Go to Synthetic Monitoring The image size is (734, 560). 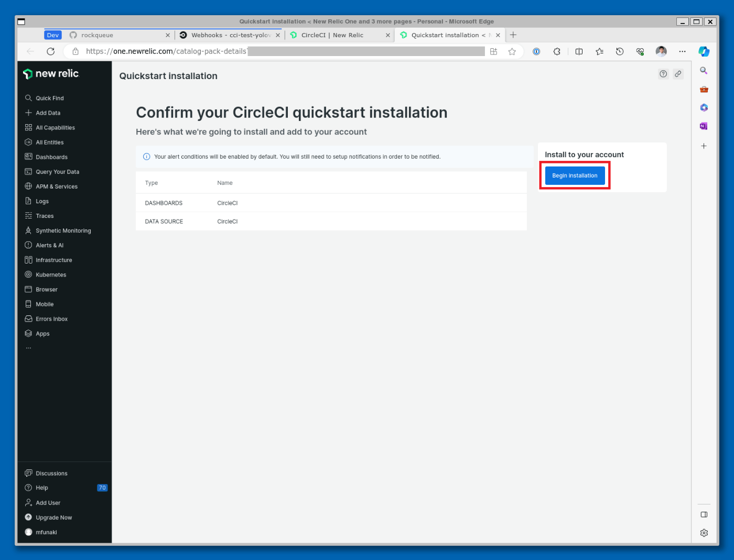coord(63,230)
